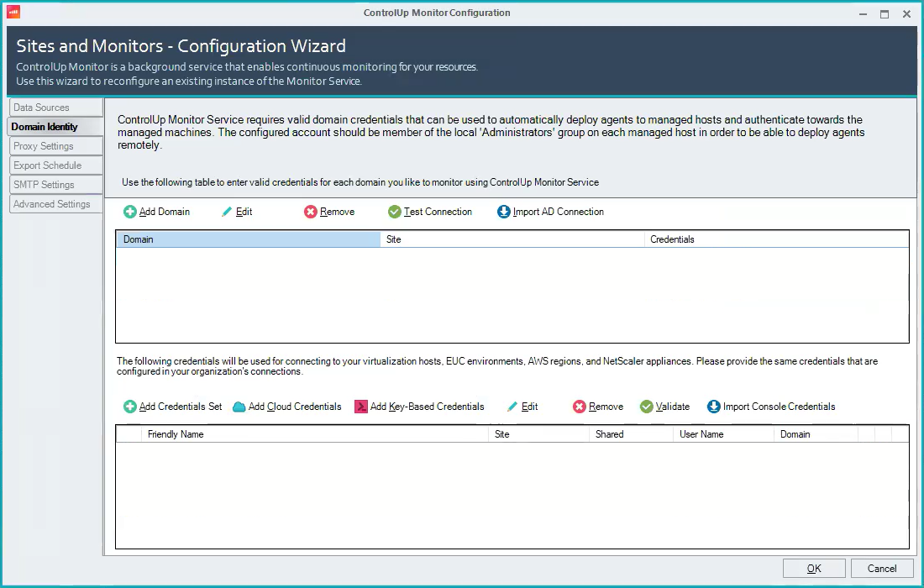Close the ControlUp Monitor Configuration window
This screenshot has height=588, width=924.
tap(907, 13)
